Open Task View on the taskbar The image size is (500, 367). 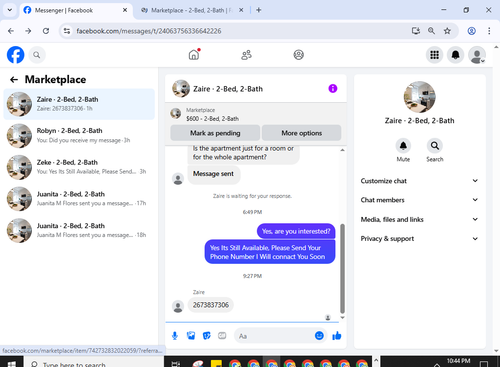[176, 363]
